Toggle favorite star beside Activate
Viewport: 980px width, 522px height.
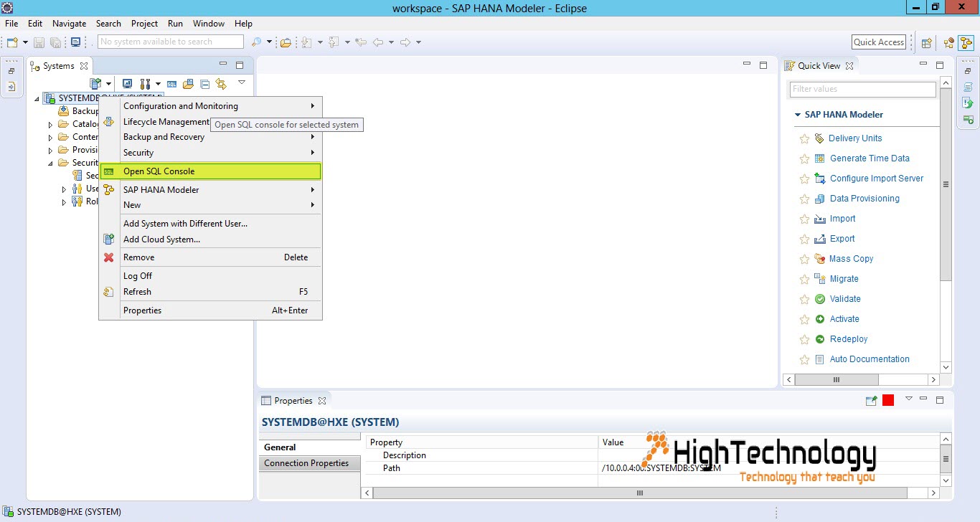[x=804, y=319]
